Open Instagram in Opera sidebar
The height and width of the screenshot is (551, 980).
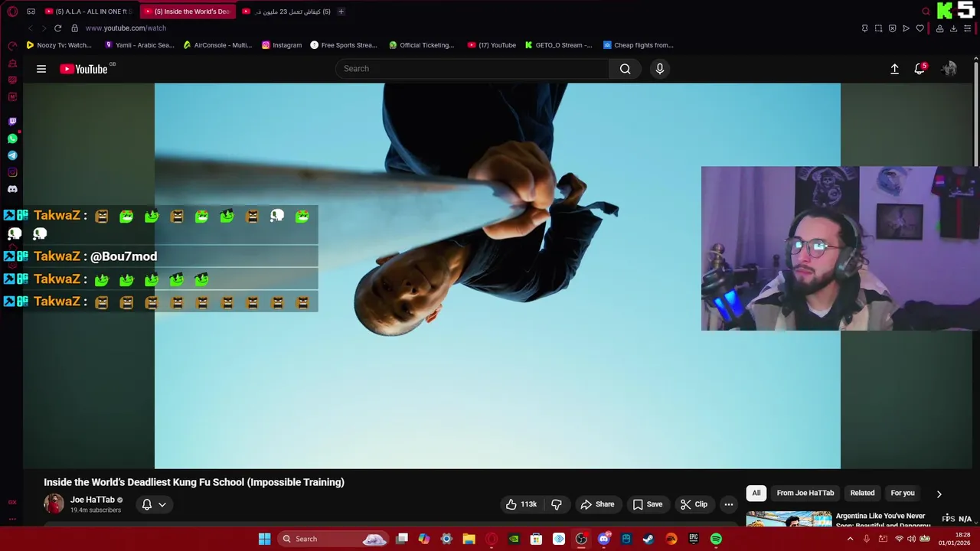(x=12, y=172)
